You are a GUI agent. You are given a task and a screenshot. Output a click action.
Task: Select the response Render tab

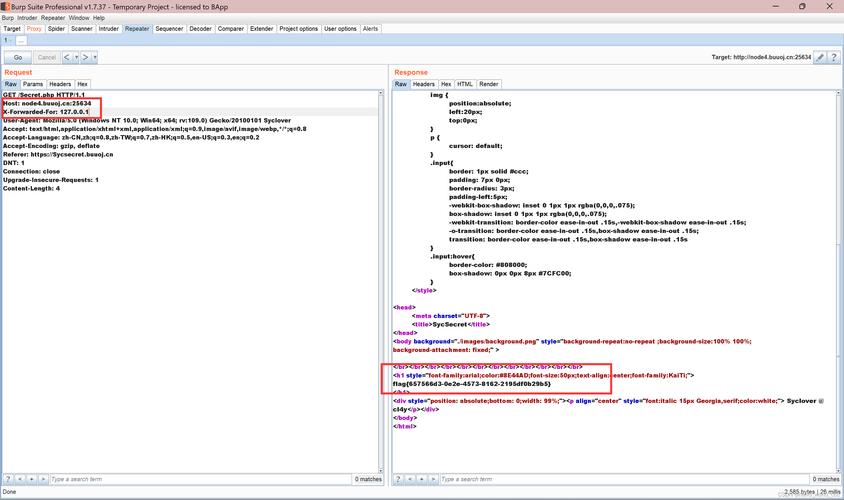pyautogui.click(x=489, y=84)
